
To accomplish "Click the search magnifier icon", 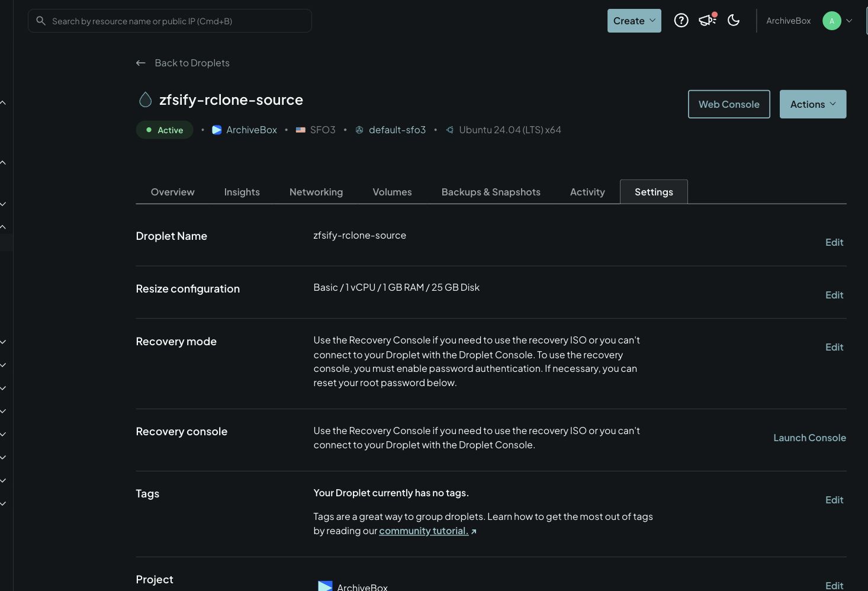I will pyautogui.click(x=41, y=21).
